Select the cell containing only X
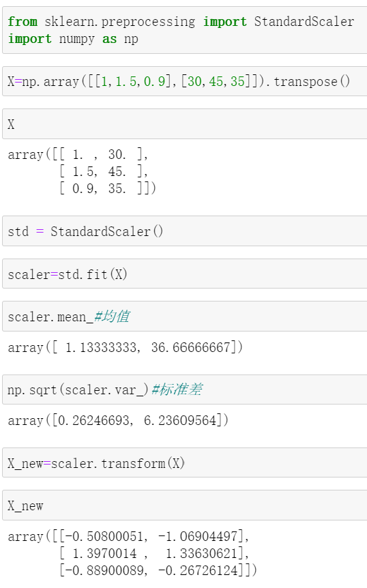The width and height of the screenshot is (367, 588). 184,124
